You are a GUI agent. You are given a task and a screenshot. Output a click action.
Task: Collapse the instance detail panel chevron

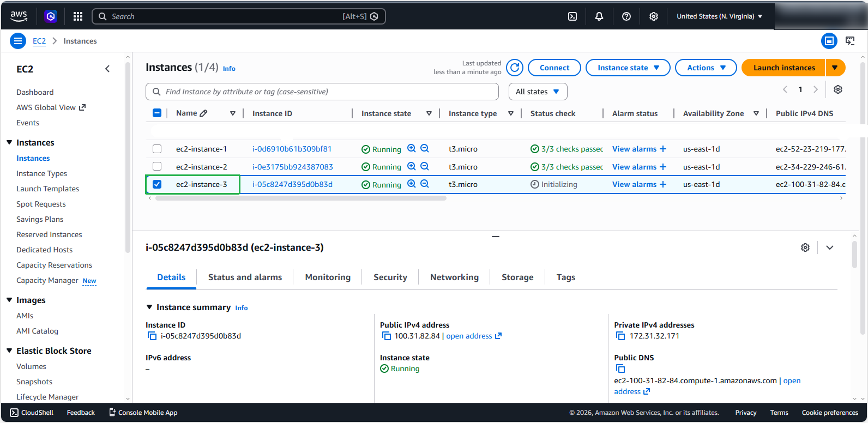coord(830,247)
